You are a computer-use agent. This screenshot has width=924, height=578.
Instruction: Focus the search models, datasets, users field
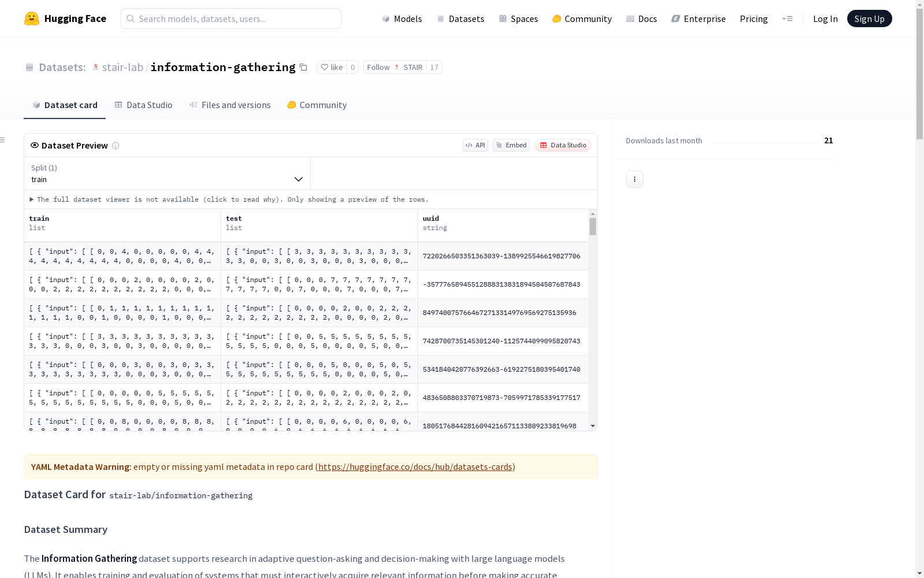point(231,18)
